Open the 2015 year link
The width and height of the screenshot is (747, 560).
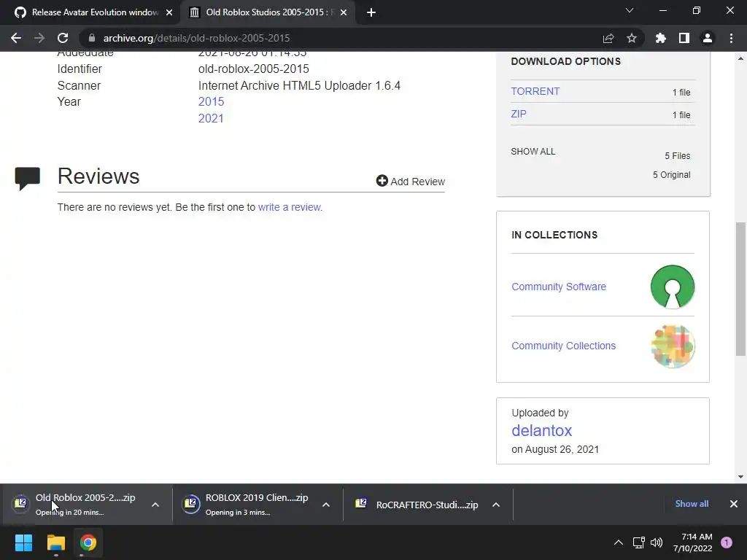click(211, 101)
